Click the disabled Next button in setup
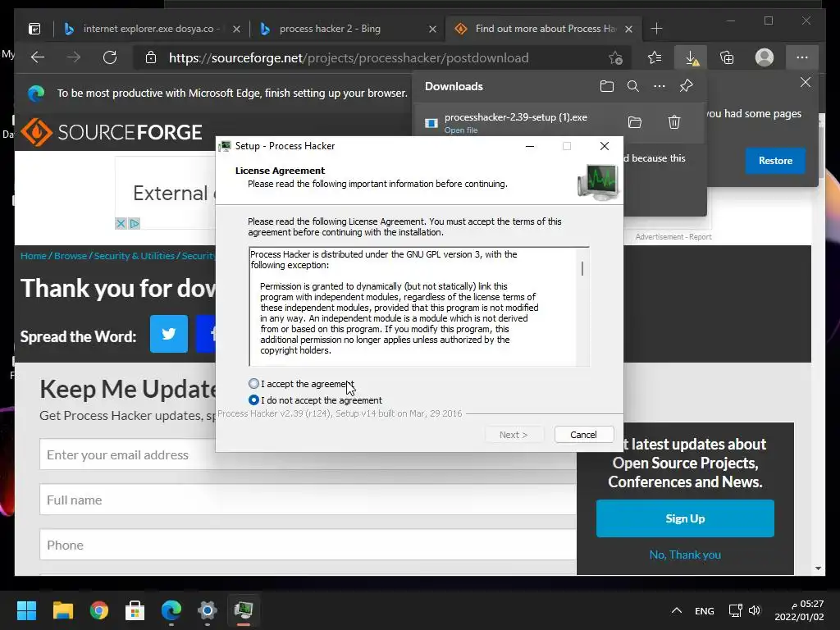 (x=514, y=435)
